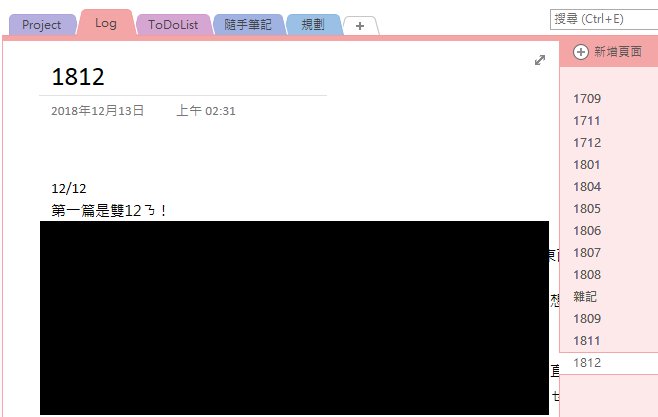The width and height of the screenshot is (658, 417).
Task: Click 新增頁面 to add a page
Action: [x=618, y=52]
